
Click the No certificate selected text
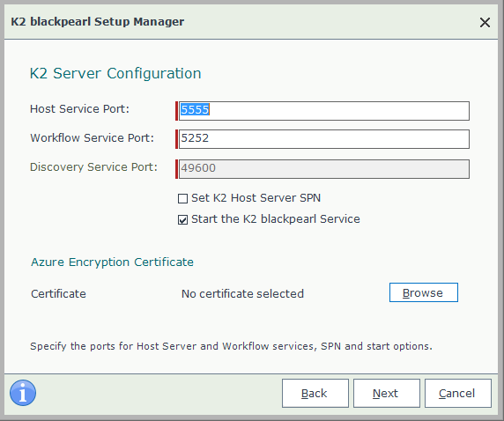coord(242,294)
